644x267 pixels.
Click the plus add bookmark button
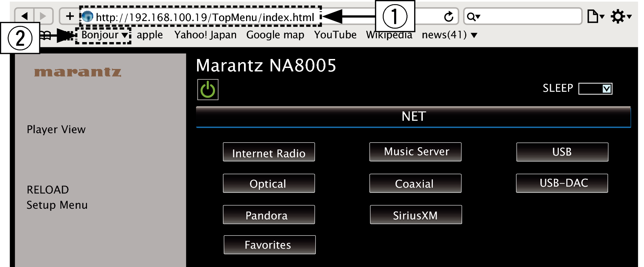pos(70,16)
